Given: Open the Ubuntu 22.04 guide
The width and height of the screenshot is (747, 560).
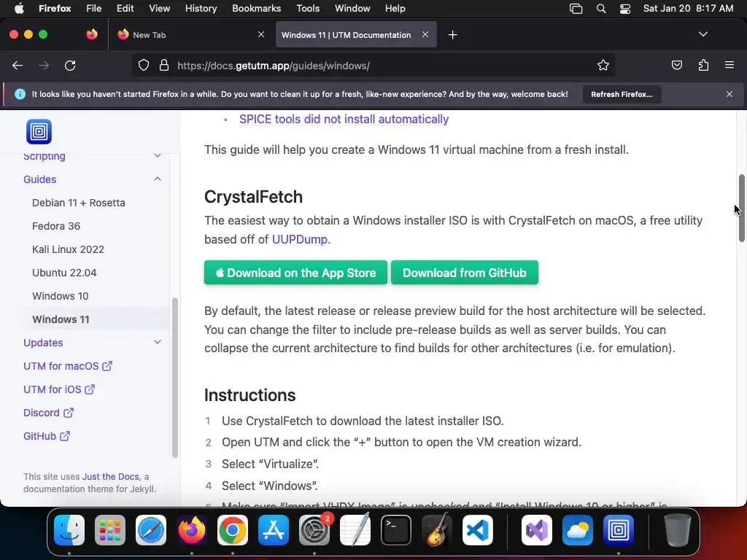Looking at the screenshot, I should click(x=64, y=273).
